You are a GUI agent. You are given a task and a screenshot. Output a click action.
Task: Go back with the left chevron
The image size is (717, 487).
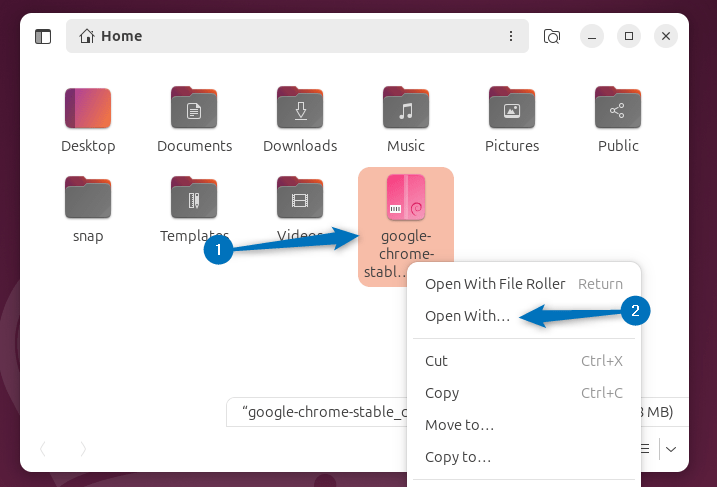coord(43,449)
